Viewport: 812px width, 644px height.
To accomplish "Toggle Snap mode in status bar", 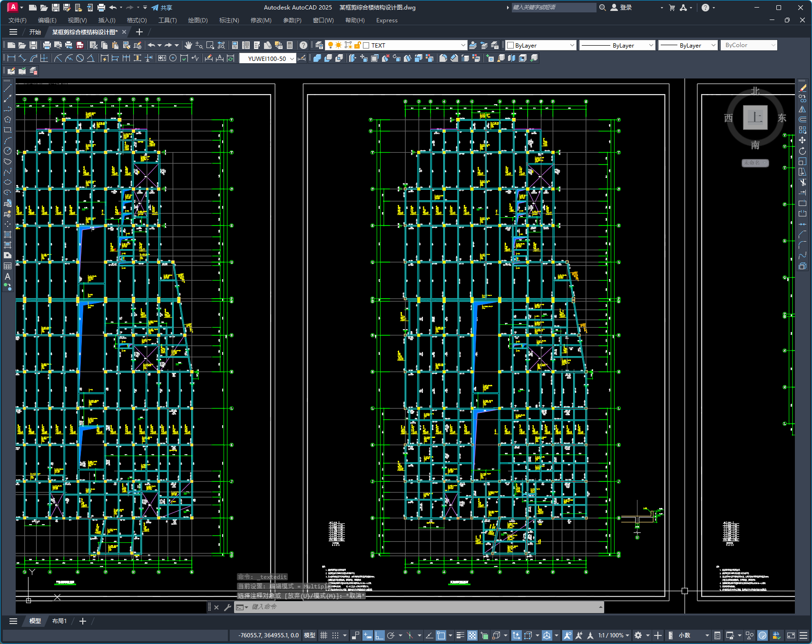I will pos(335,635).
